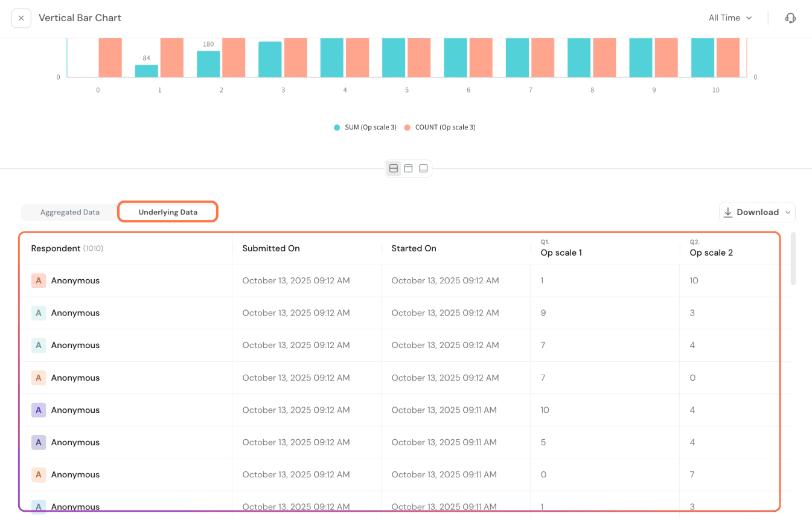The width and height of the screenshot is (812, 519).
Task: Click the table's vertical scrollbar thumb
Action: (x=793, y=259)
